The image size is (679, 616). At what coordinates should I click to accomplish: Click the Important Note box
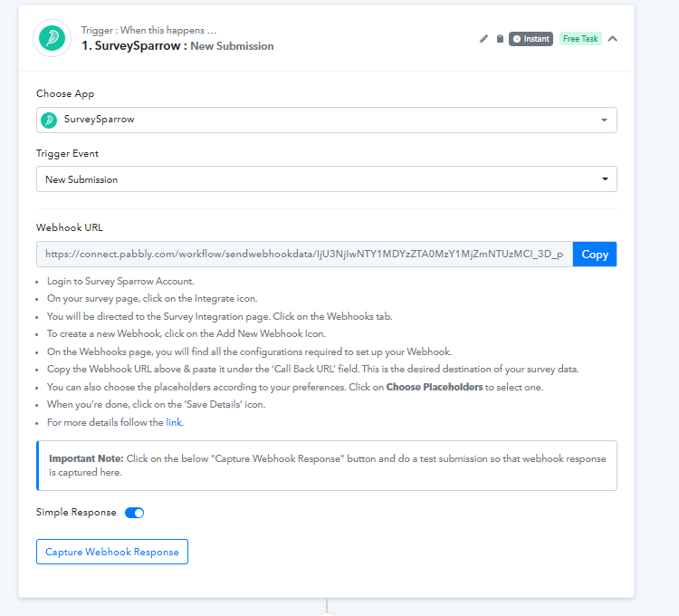click(x=327, y=466)
